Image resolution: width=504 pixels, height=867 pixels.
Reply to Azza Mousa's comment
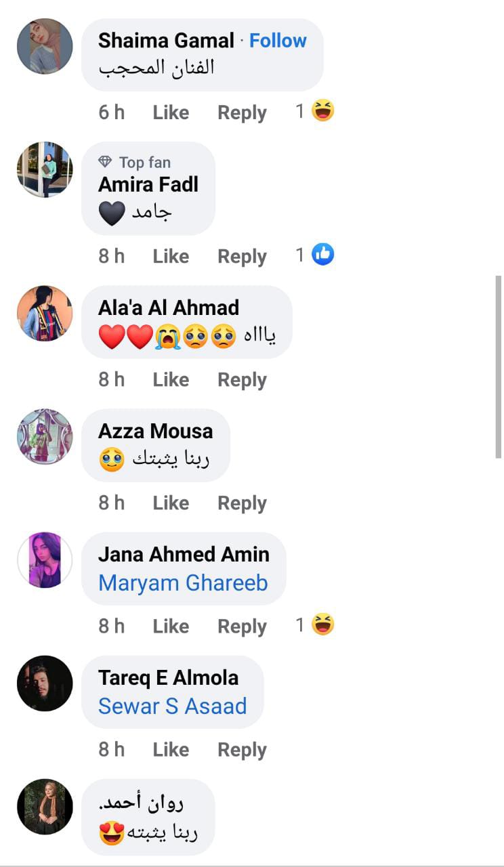click(x=242, y=503)
